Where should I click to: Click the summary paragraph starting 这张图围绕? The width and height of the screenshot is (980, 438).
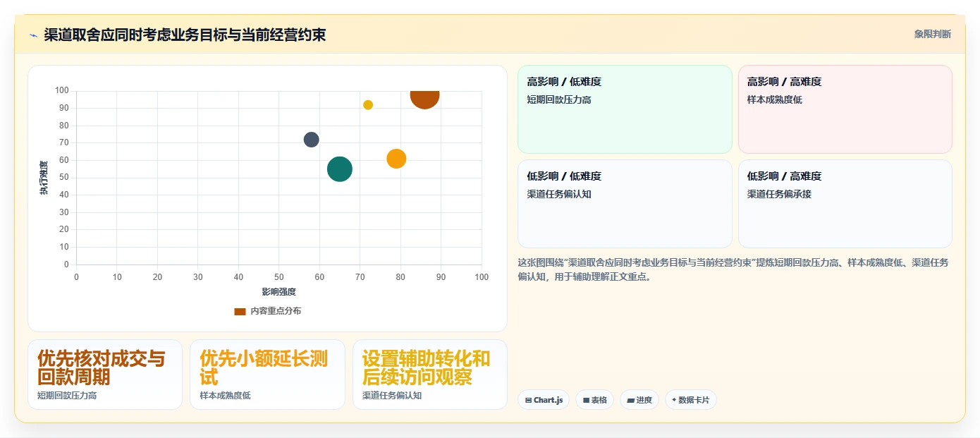coord(733,269)
